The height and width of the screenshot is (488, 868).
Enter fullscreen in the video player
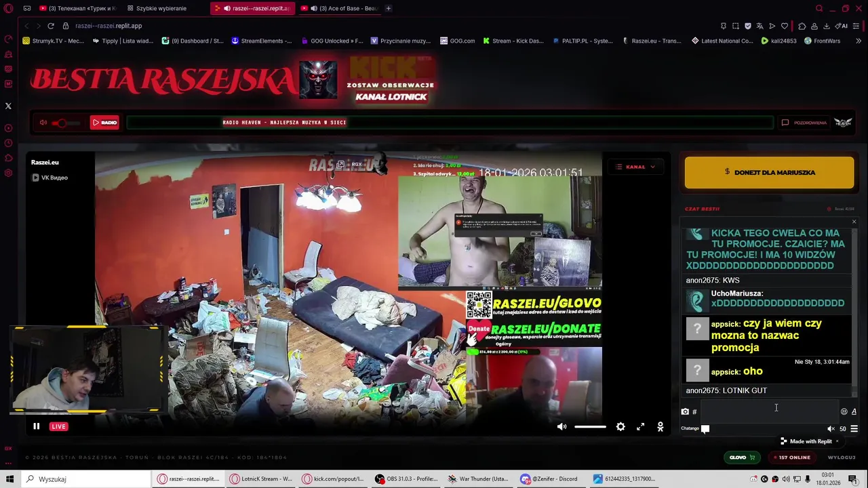(x=640, y=426)
